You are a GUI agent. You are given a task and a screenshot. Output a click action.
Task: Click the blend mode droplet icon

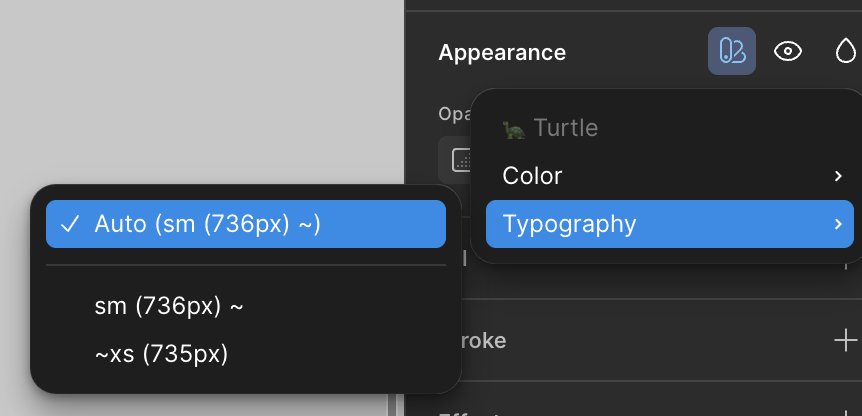[846, 51]
